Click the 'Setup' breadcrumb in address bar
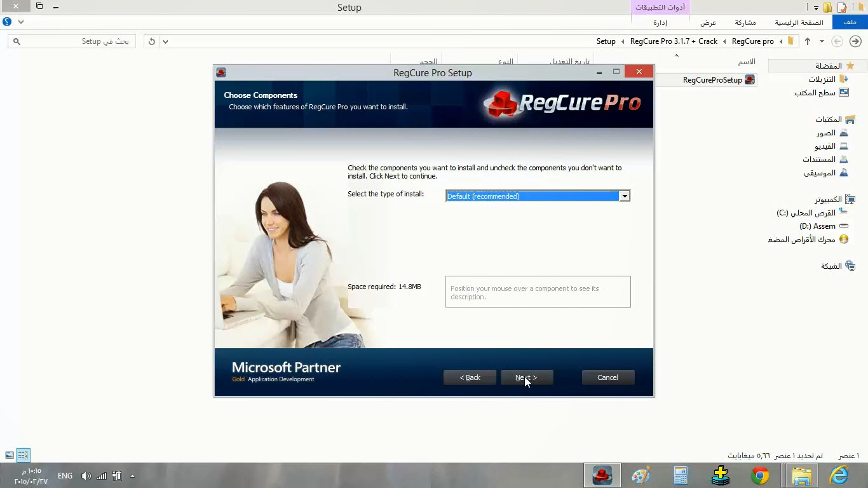The width and height of the screenshot is (868, 488). tap(606, 41)
